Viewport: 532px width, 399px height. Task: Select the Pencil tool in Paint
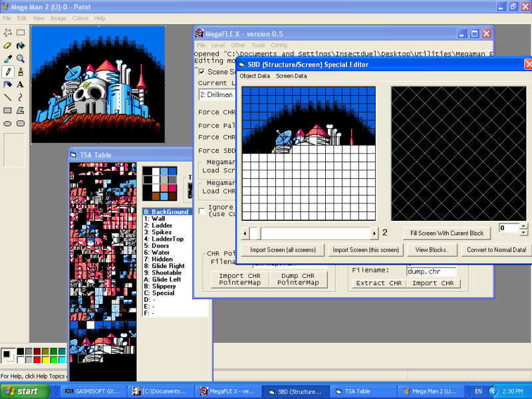(x=7, y=72)
